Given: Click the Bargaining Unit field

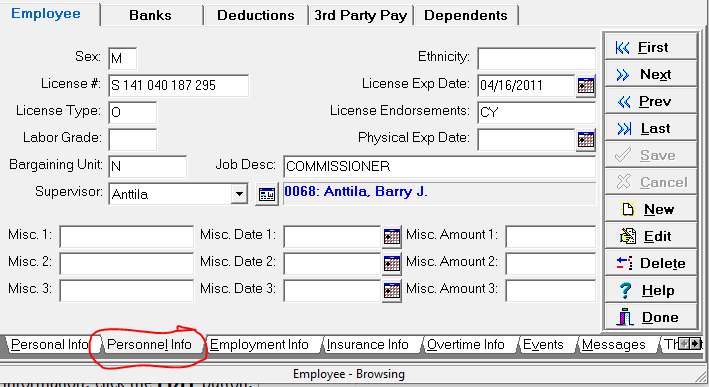Looking at the screenshot, I should point(148,167).
